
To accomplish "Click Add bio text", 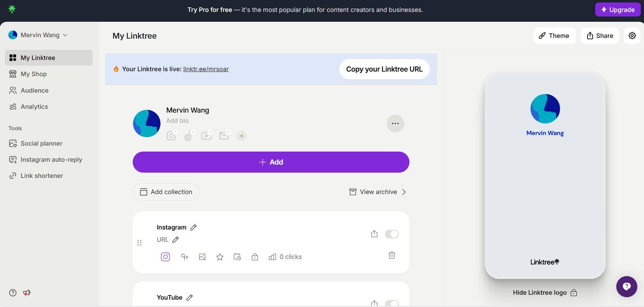I will click(177, 121).
